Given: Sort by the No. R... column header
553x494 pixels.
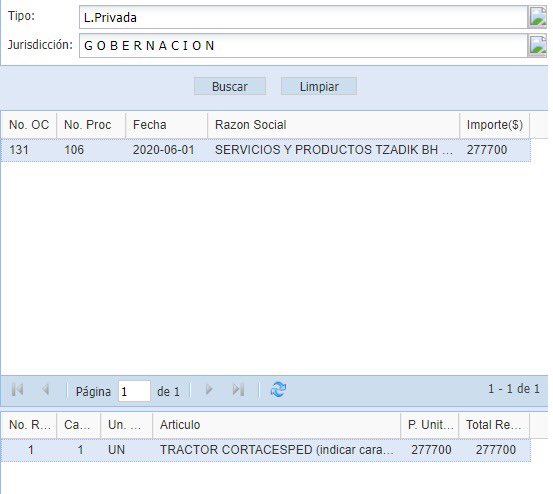Looking at the screenshot, I should (29, 425).
